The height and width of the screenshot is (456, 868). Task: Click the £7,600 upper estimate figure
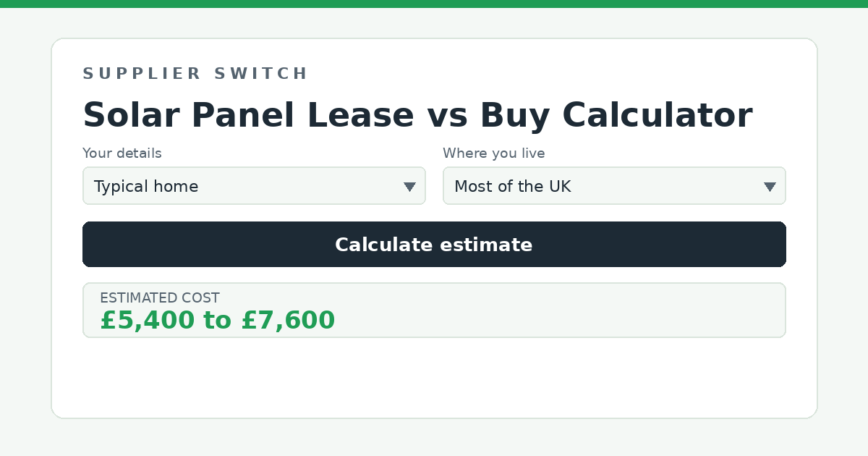click(x=288, y=320)
